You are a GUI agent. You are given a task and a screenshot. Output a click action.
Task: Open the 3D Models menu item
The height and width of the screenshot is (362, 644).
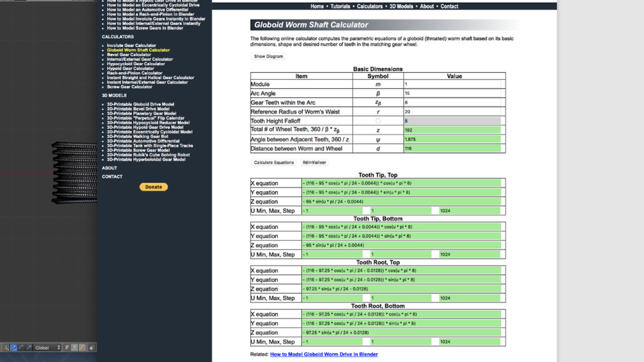[401, 6]
